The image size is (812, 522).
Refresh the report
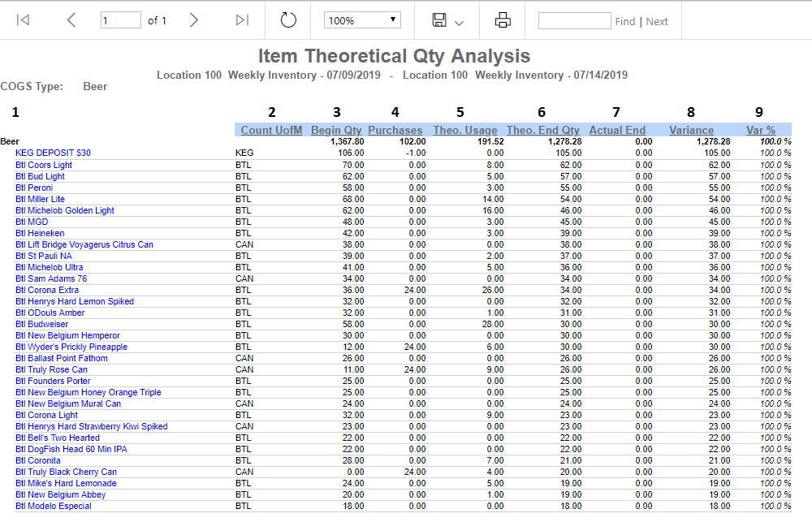(x=288, y=20)
